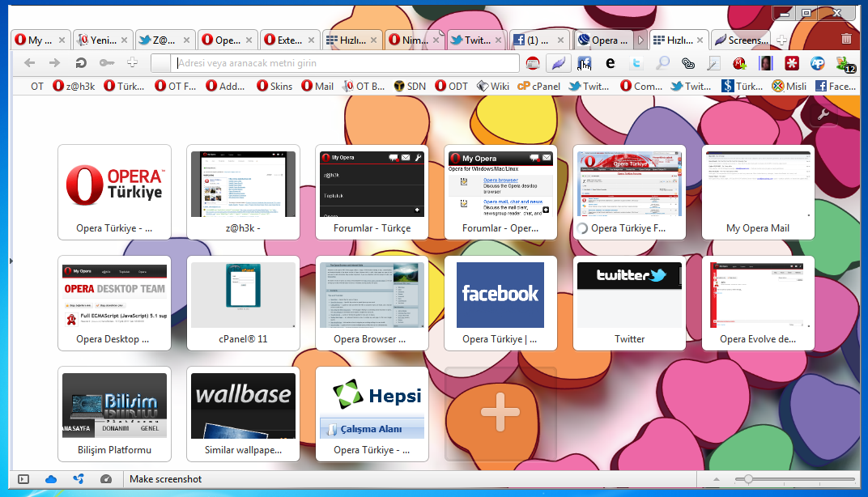868x497 pixels.
Task: Click the chain link extension icon
Action: (x=688, y=63)
